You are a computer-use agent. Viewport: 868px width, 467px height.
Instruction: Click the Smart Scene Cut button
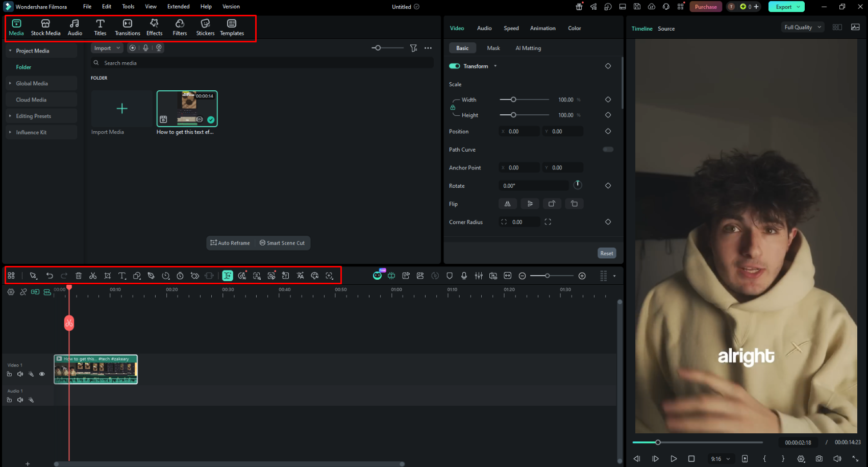click(x=282, y=243)
